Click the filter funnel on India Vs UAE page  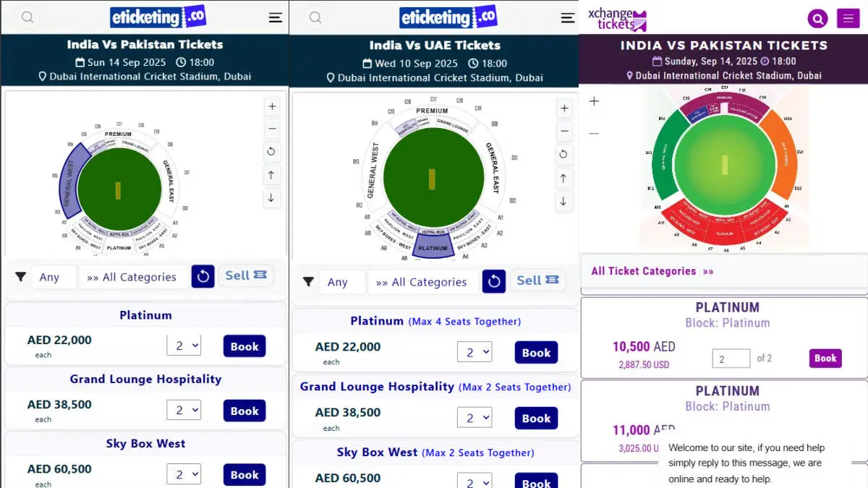click(x=309, y=281)
